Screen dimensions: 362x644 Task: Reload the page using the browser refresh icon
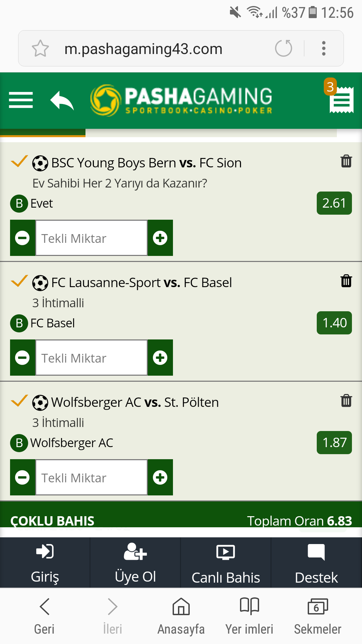(x=284, y=48)
